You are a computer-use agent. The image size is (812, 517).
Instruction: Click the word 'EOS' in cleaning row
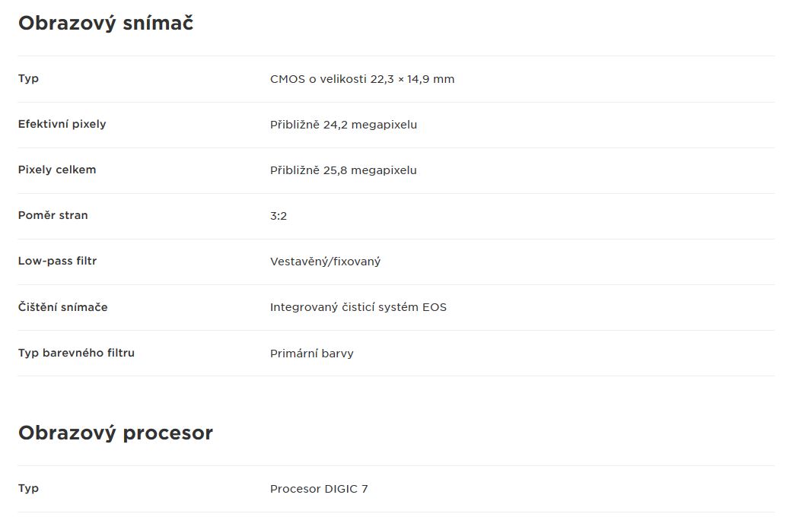coord(435,307)
